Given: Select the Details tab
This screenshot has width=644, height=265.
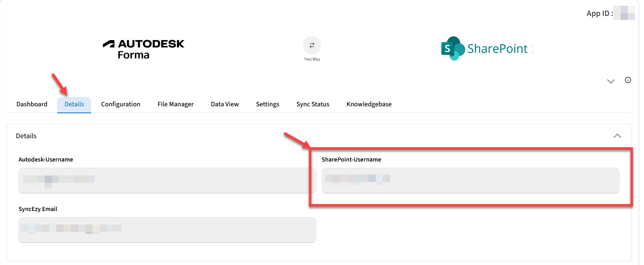Looking at the screenshot, I should [74, 104].
